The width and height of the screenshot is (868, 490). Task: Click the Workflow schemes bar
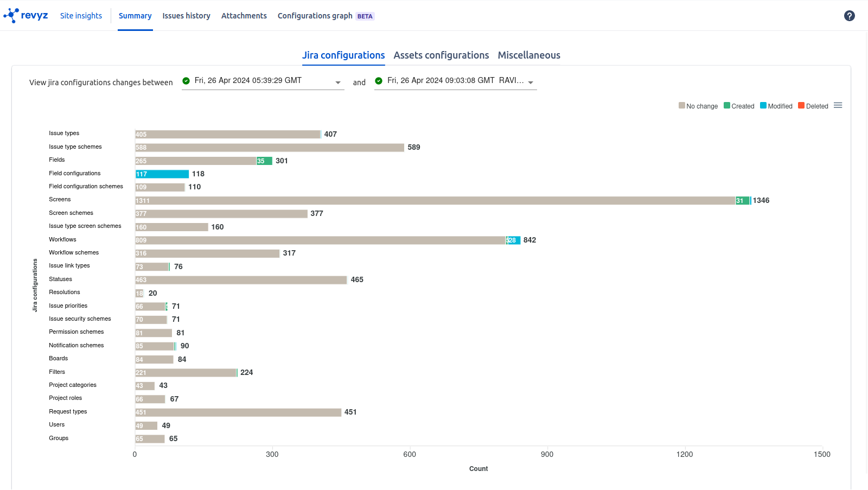pos(207,253)
